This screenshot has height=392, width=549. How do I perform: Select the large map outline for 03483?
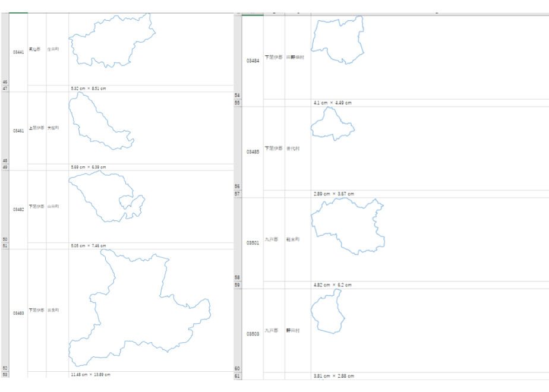pyautogui.click(x=140, y=308)
